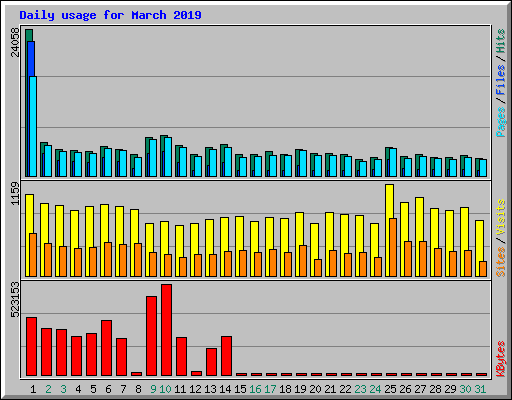The width and height of the screenshot is (512, 400).
Task: Click day 3 on the x-axis
Action: [x=63, y=389]
